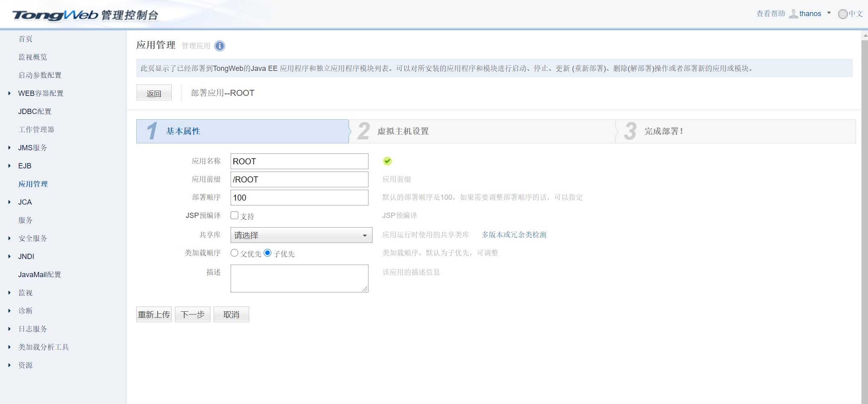The image size is (868, 404).
Task: Open the 共享库 请选择 dropdown
Action: point(301,235)
